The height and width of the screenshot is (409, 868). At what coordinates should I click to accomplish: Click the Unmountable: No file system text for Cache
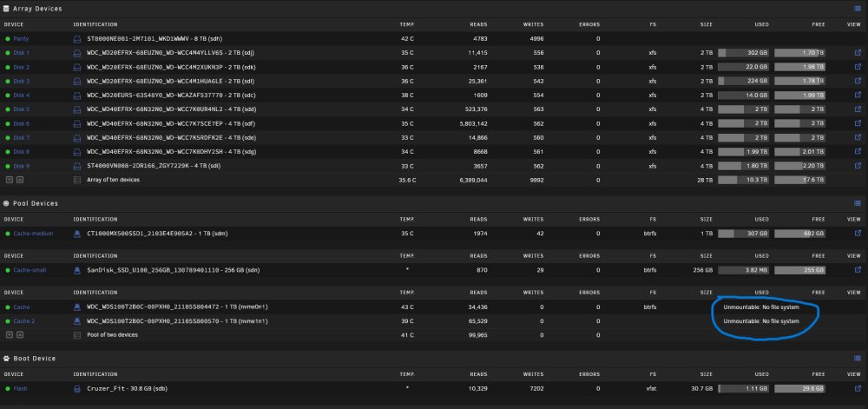(761, 307)
